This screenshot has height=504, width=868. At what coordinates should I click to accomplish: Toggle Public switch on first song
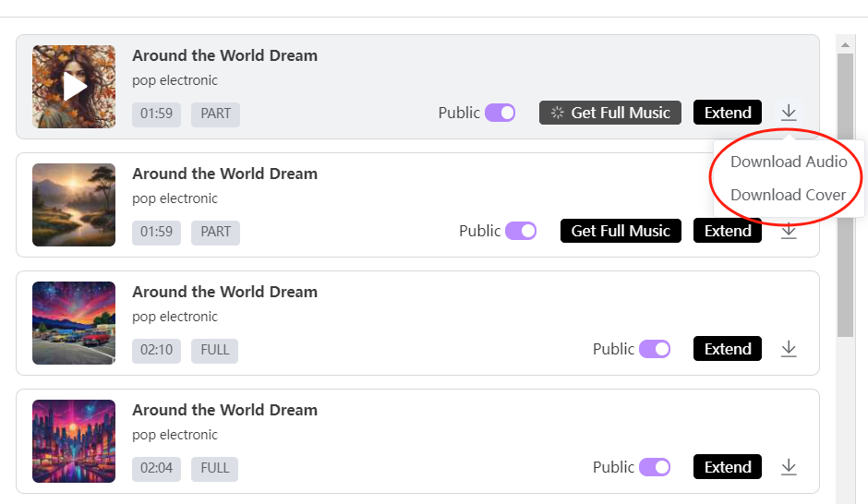pyautogui.click(x=500, y=113)
